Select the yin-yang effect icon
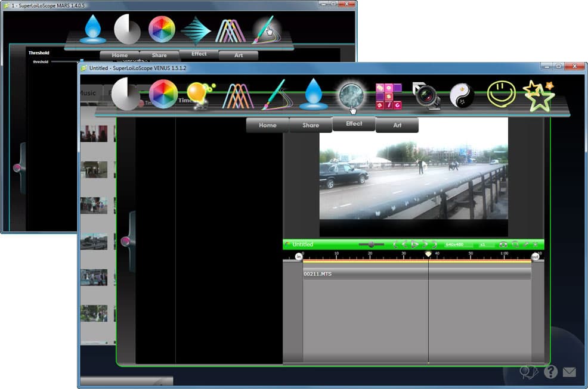Viewport: 588px width, 389px height. click(462, 96)
